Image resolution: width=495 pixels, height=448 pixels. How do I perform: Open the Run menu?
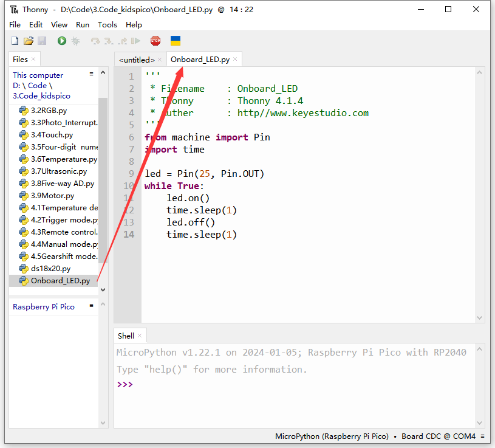click(83, 25)
